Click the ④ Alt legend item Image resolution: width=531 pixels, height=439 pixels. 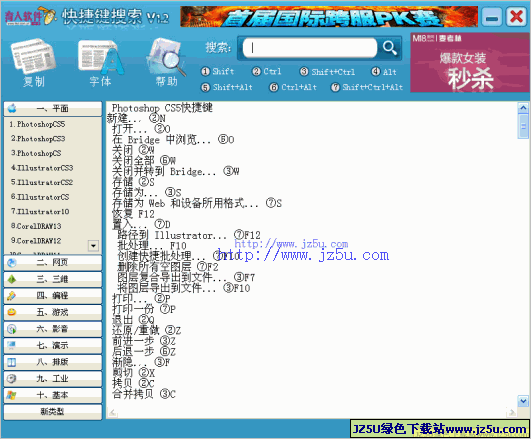click(x=384, y=72)
